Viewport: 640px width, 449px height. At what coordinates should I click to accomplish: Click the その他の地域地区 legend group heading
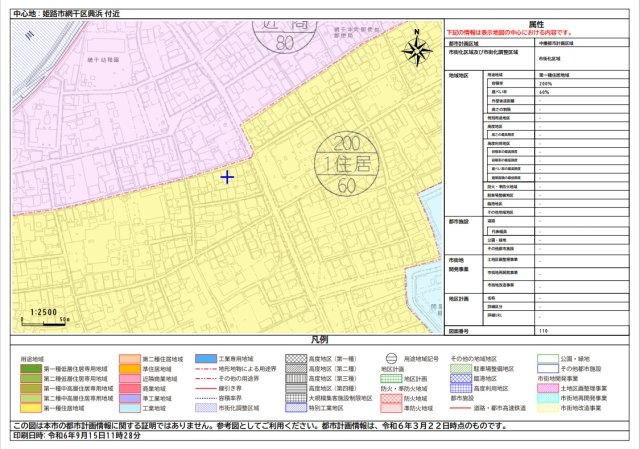tap(473, 359)
